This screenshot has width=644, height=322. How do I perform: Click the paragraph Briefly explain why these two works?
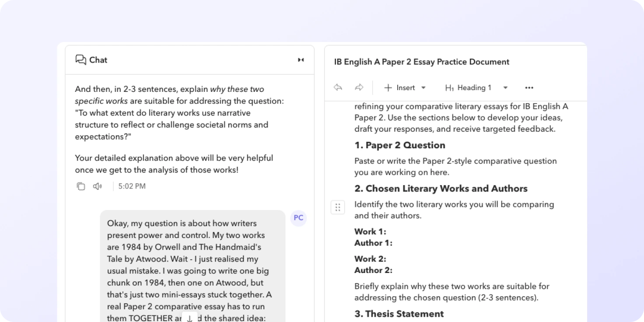[452, 292]
